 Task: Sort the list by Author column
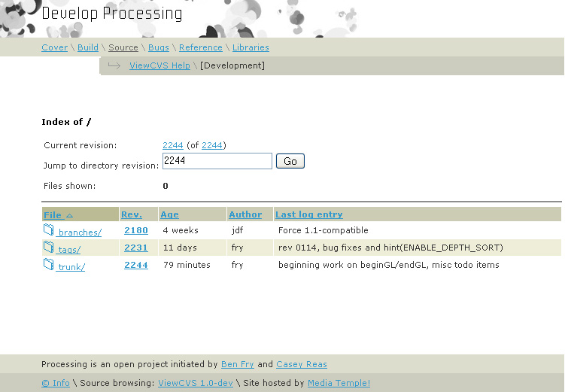245,215
